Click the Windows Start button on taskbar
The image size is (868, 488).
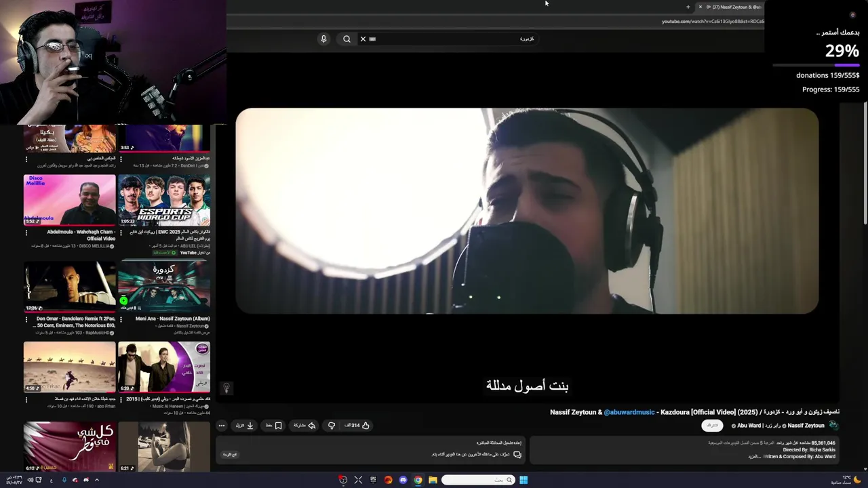[524, 480]
